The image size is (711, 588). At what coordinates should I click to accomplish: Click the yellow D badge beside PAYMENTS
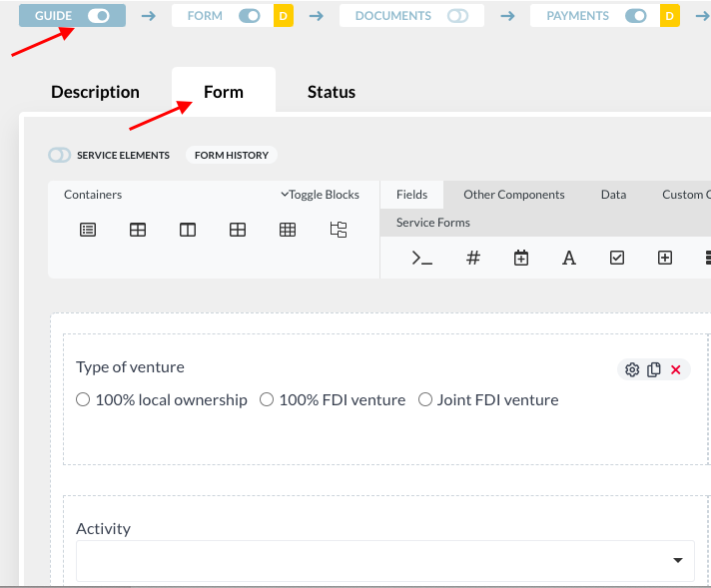(x=670, y=16)
